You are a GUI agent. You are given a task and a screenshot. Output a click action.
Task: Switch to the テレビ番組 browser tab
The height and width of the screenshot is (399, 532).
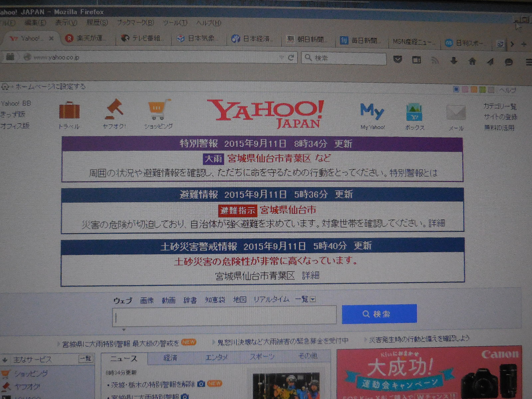[143, 39]
